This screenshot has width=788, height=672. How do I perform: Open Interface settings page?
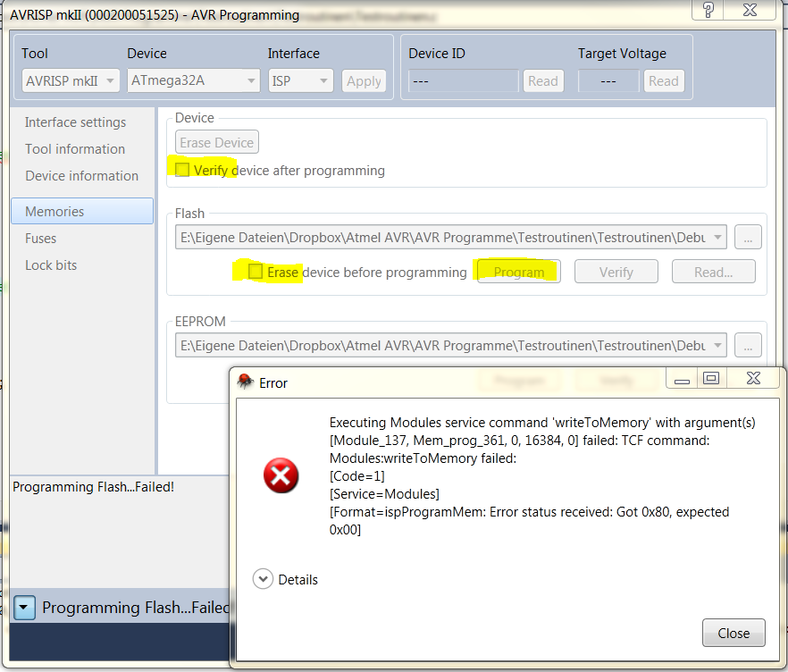tap(75, 122)
